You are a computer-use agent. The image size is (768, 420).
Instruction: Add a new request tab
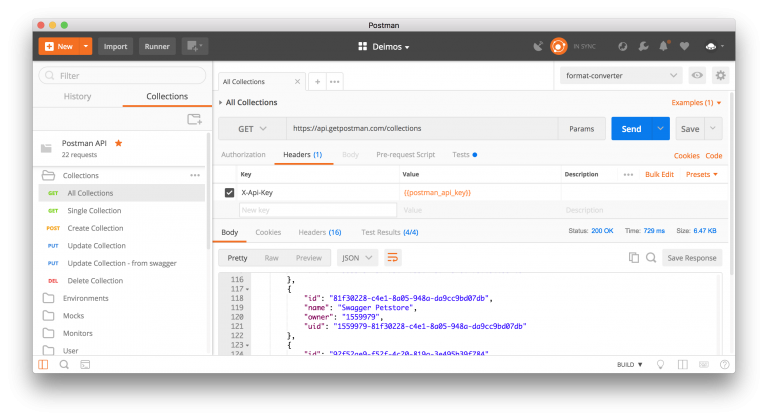click(x=317, y=82)
